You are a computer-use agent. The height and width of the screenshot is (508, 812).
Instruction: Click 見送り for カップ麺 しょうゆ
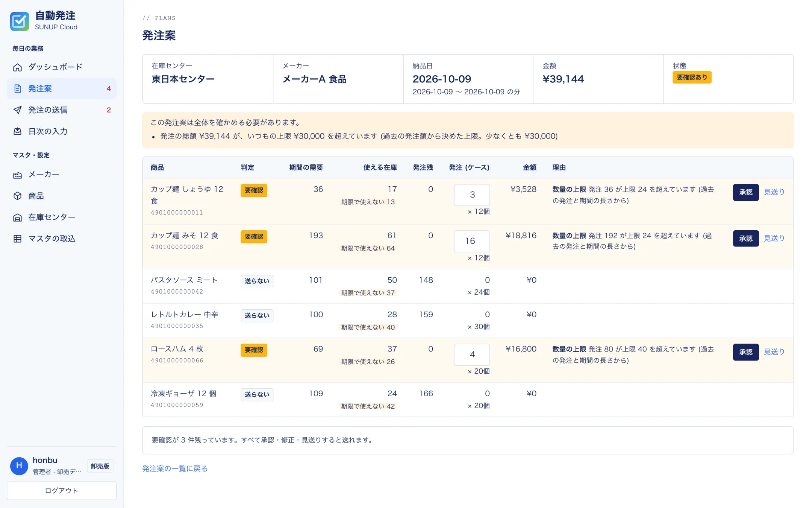tap(774, 192)
